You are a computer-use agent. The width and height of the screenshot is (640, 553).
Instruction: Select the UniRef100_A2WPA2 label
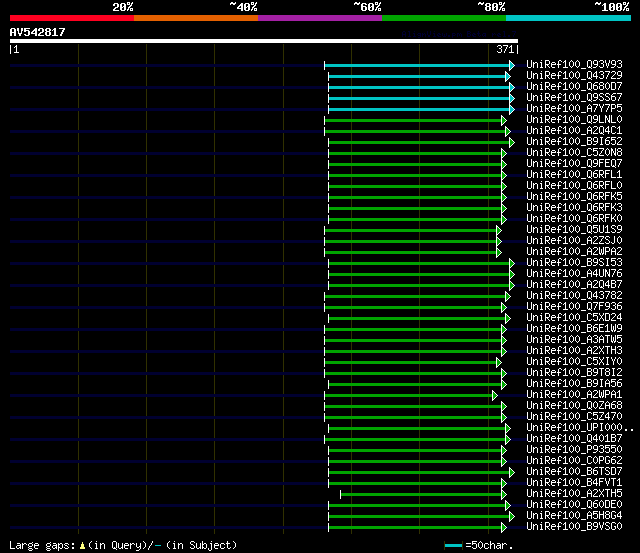click(574, 252)
